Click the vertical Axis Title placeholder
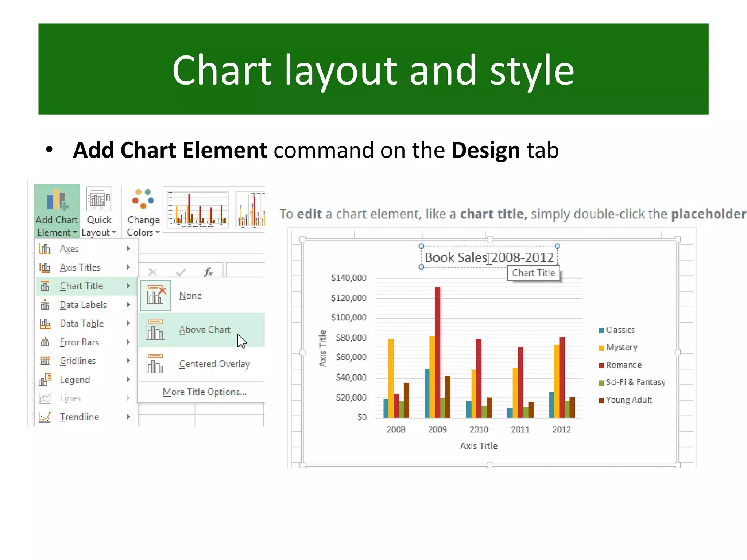747x560 pixels. pos(322,348)
